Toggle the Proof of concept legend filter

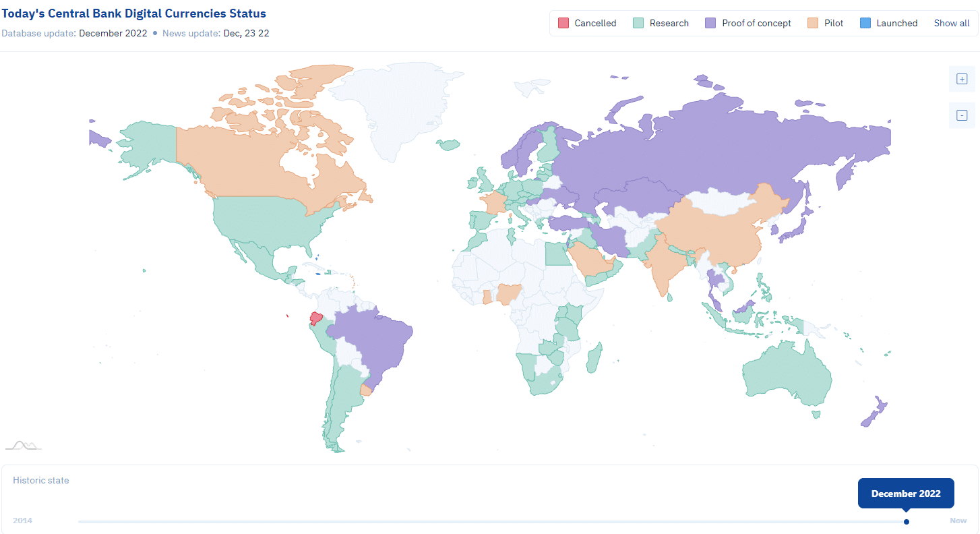click(x=748, y=23)
